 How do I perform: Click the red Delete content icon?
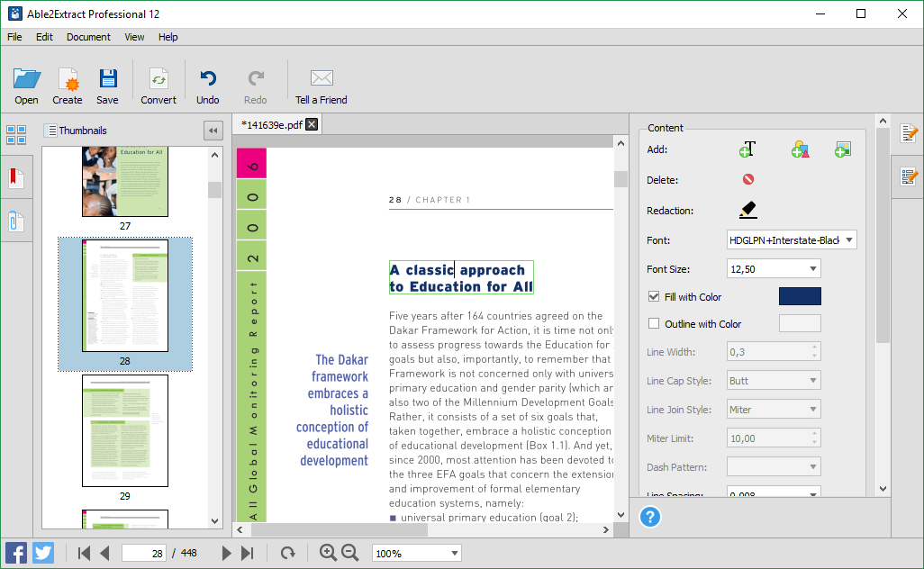pos(747,179)
